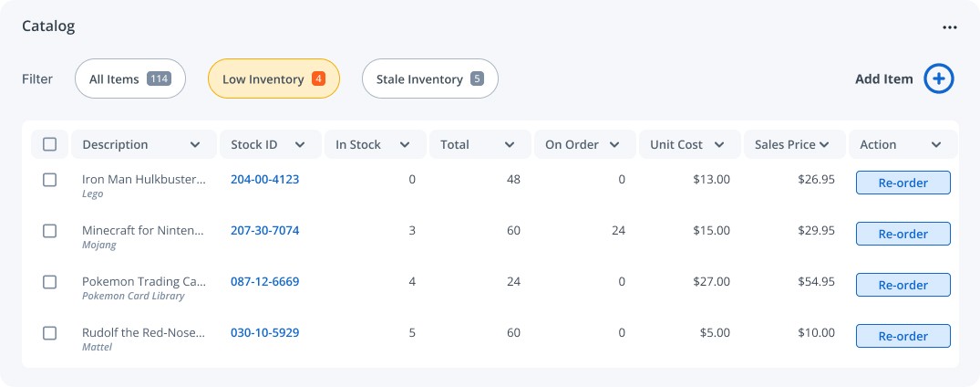
Task: Click the Add Item plus icon
Action: point(939,79)
